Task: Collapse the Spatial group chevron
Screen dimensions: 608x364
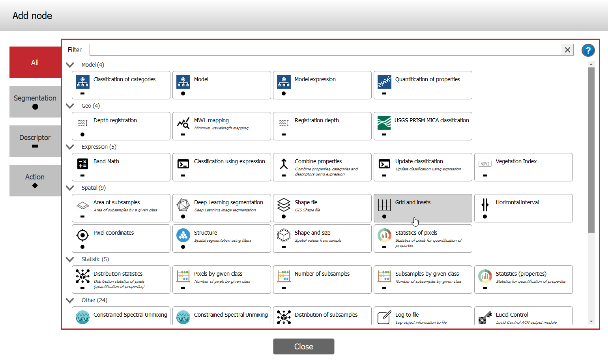Action: click(70, 188)
